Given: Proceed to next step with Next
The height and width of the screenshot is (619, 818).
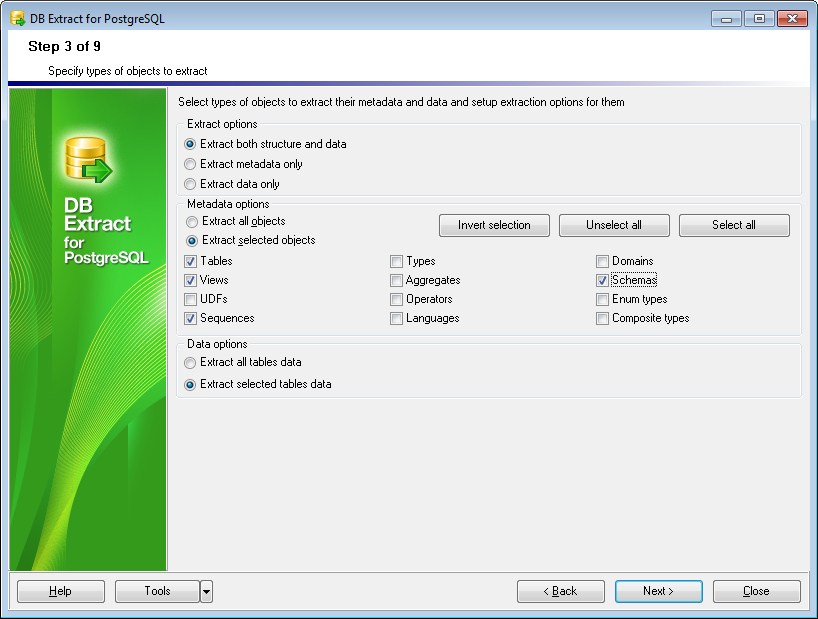Looking at the screenshot, I should (658, 591).
